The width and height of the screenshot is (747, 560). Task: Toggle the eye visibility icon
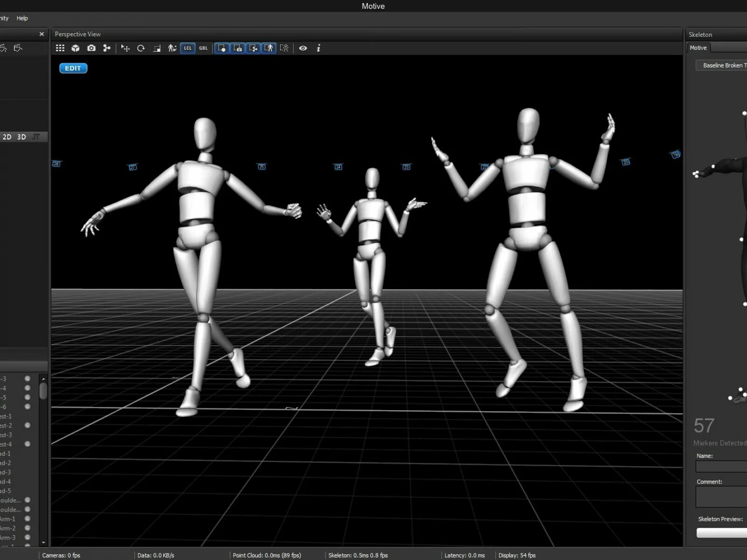coord(303,48)
